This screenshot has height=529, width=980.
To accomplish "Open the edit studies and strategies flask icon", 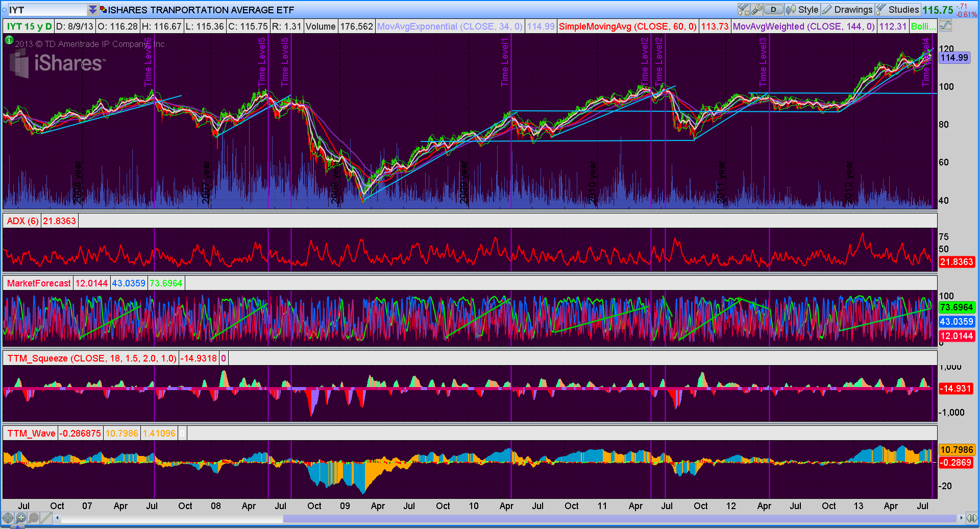I will tap(744, 10).
